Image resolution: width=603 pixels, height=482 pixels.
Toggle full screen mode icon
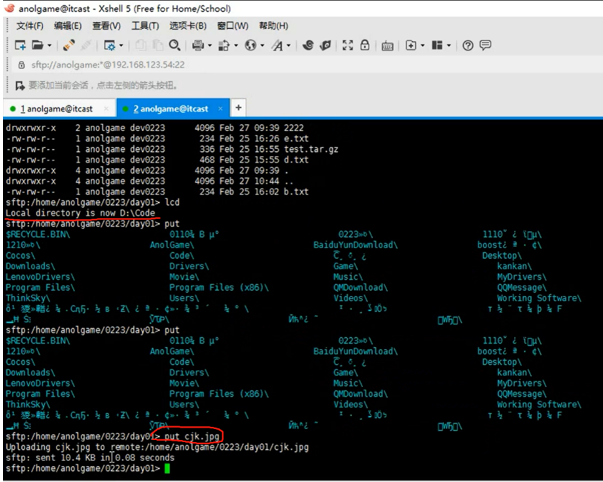348,45
